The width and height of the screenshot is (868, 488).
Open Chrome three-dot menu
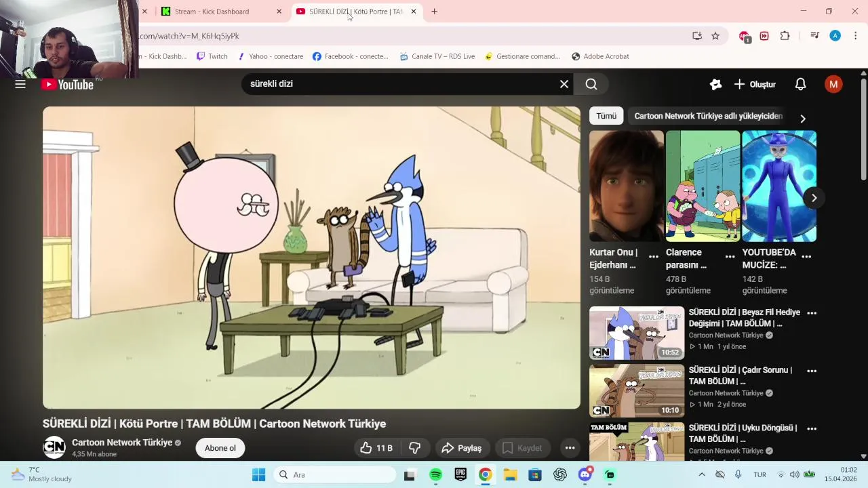856,36
